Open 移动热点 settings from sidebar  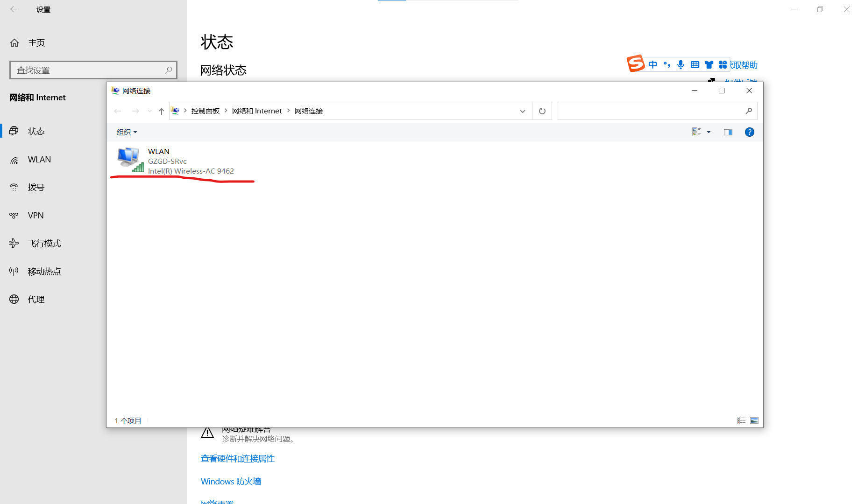point(43,271)
